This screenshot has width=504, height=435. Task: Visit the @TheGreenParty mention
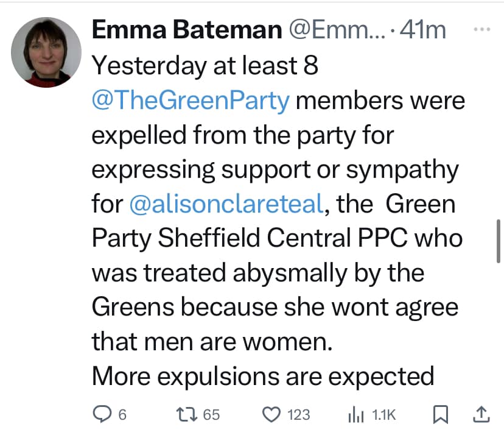click(190, 101)
